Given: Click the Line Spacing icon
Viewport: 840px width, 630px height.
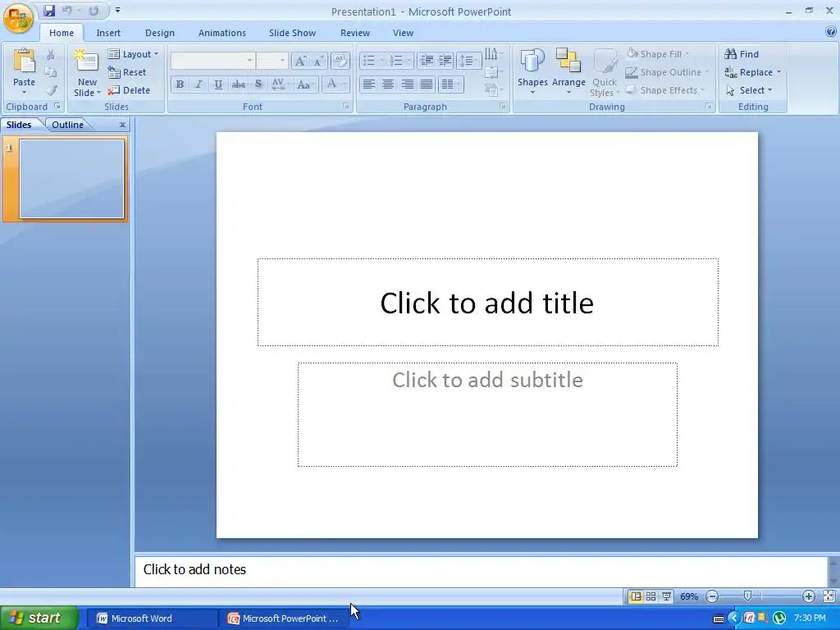Looking at the screenshot, I should pyautogui.click(x=468, y=61).
